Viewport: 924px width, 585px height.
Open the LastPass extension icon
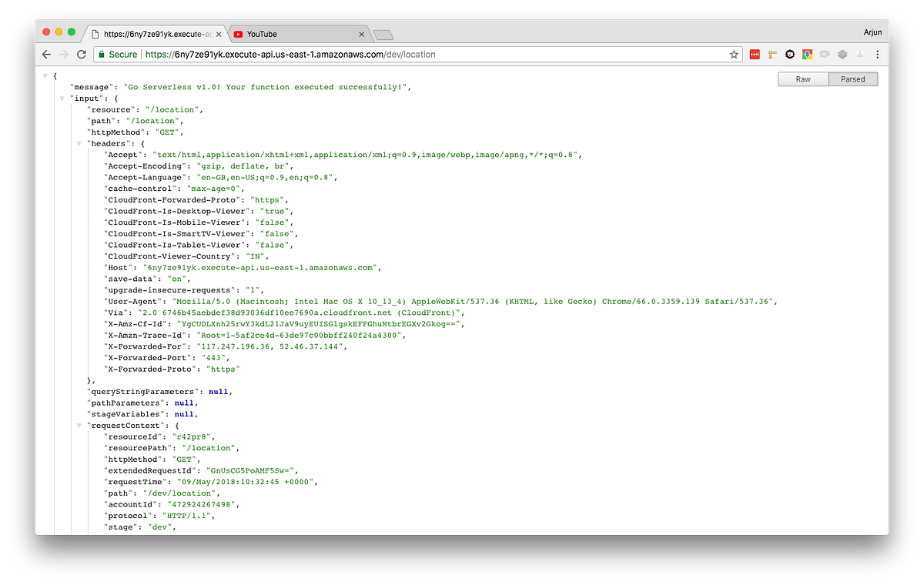755,54
